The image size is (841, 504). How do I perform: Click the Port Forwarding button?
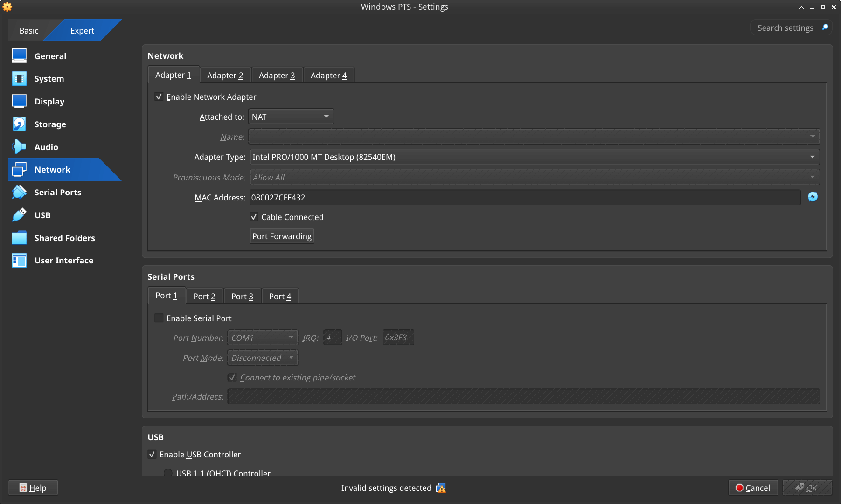pos(282,236)
